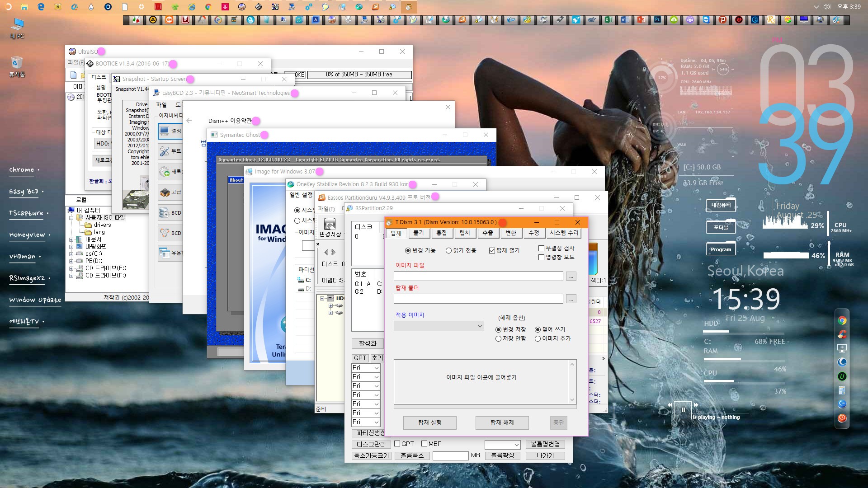This screenshot has height=488, width=868.
Task: Browse for 이미지 파일 with ... button
Action: (571, 276)
